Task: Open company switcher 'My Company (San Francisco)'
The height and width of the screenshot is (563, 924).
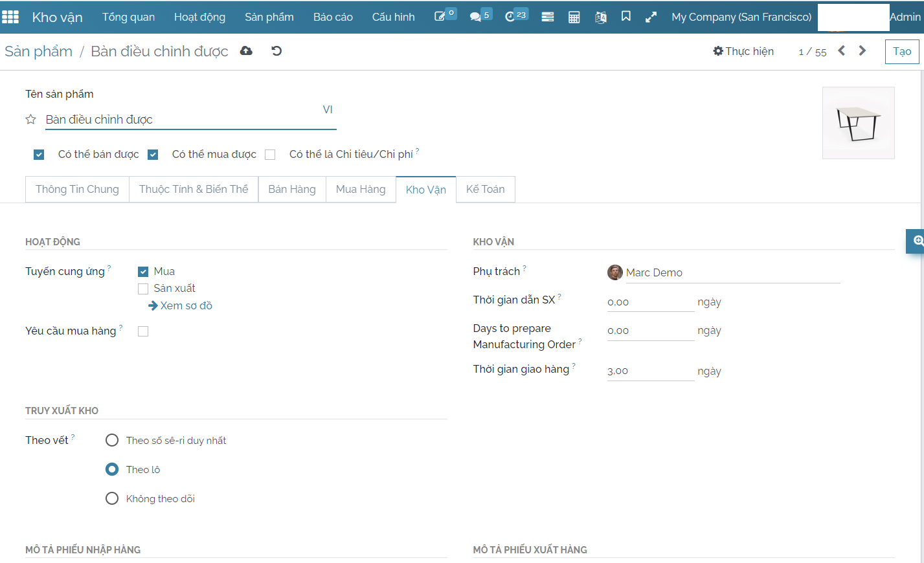Action: [x=741, y=17]
